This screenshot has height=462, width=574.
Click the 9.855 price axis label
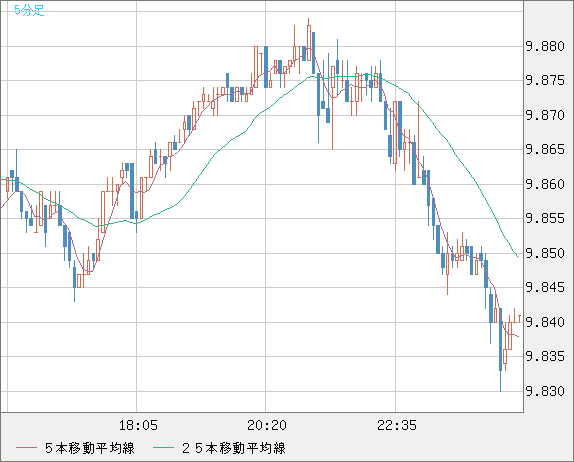click(x=545, y=219)
